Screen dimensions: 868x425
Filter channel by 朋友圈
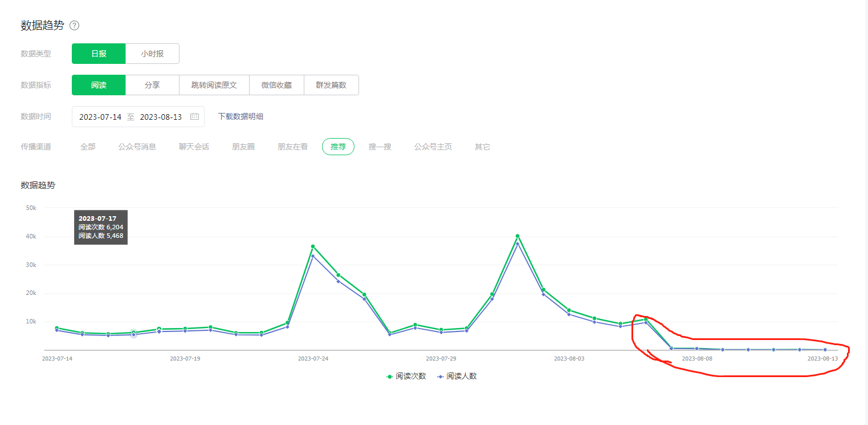(243, 147)
